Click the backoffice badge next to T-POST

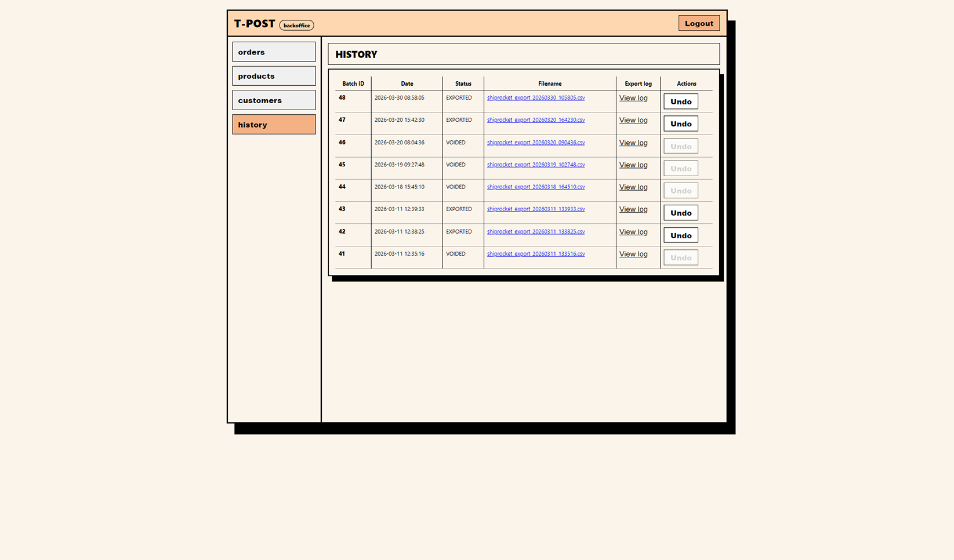(x=296, y=25)
